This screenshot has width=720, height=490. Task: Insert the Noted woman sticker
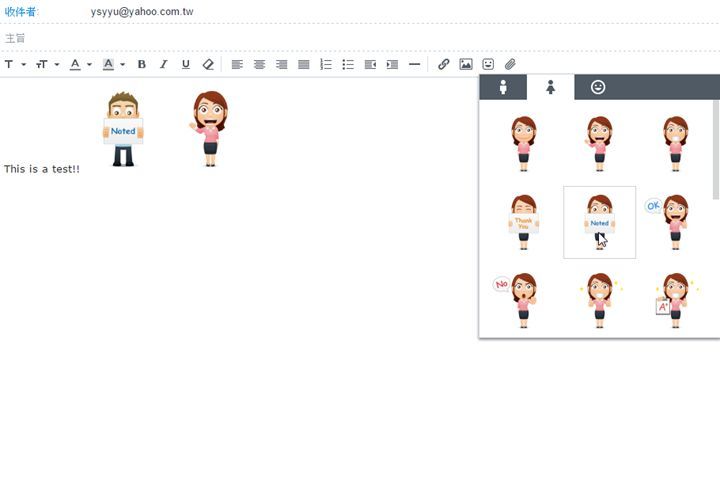(x=599, y=222)
